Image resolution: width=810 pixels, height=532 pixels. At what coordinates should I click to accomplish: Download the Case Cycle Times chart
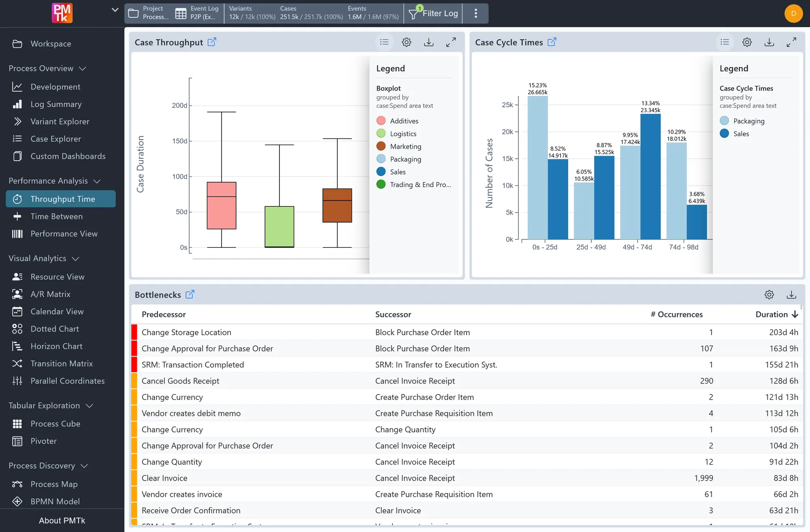pos(769,42)
